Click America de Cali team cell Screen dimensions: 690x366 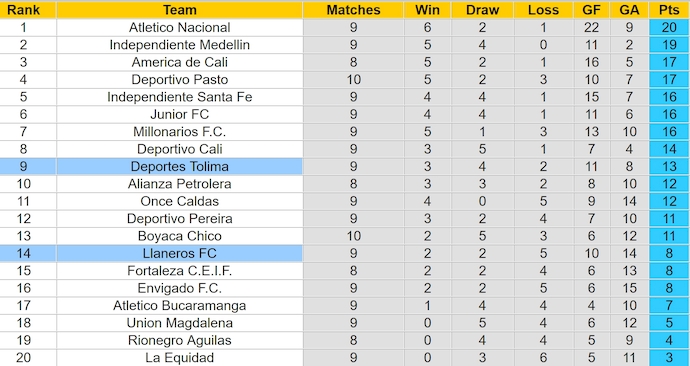point(180,62)
